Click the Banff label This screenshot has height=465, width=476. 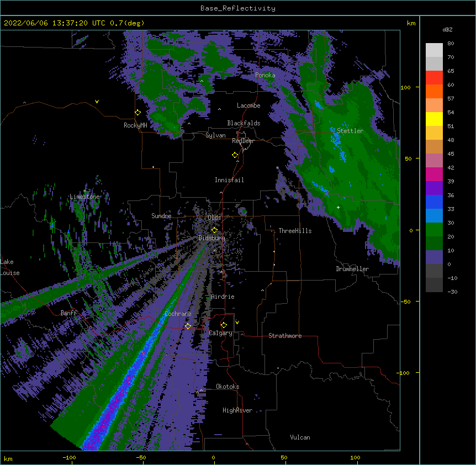click(68, 313)
